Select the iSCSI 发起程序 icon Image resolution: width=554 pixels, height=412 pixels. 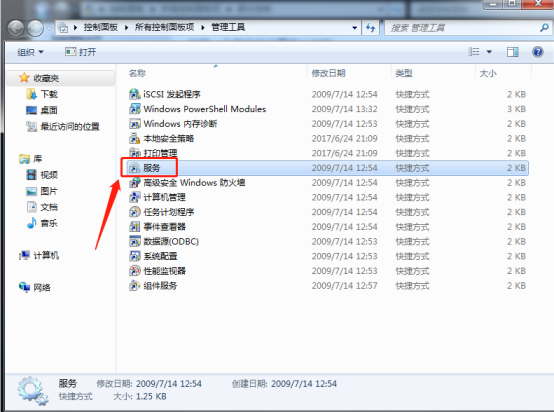coord(135,94)
